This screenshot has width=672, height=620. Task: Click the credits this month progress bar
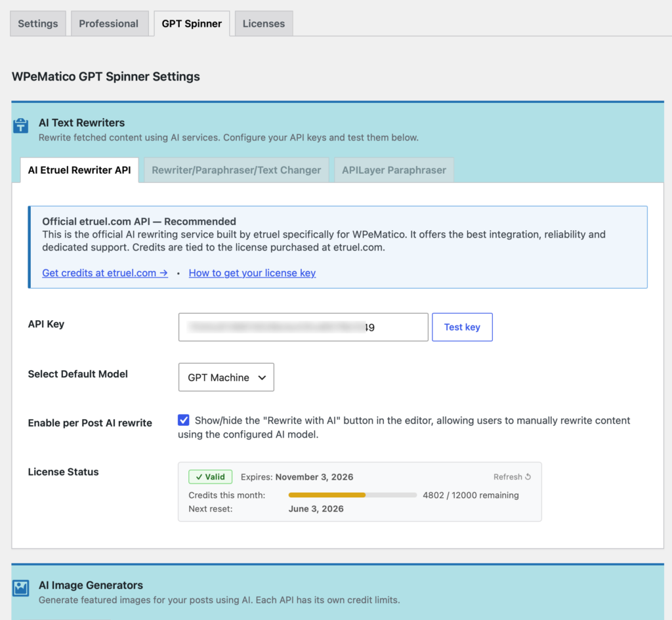tap(352, 495)
